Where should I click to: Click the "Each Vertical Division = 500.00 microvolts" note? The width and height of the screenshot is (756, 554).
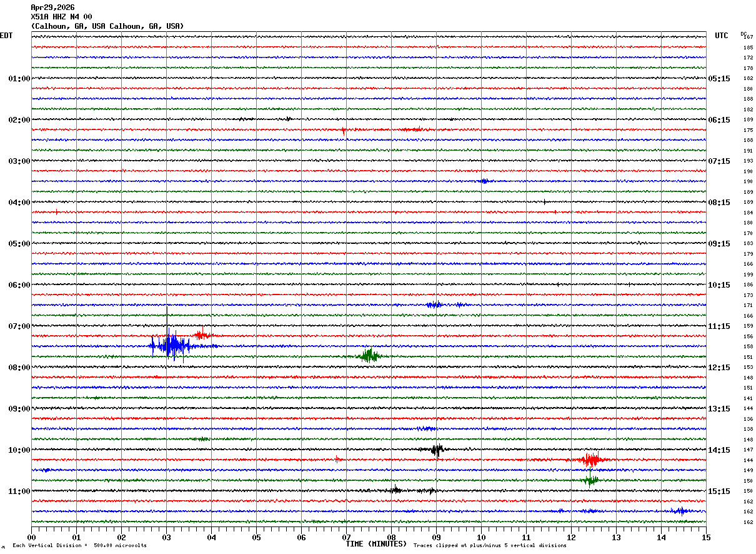[79, 545]
